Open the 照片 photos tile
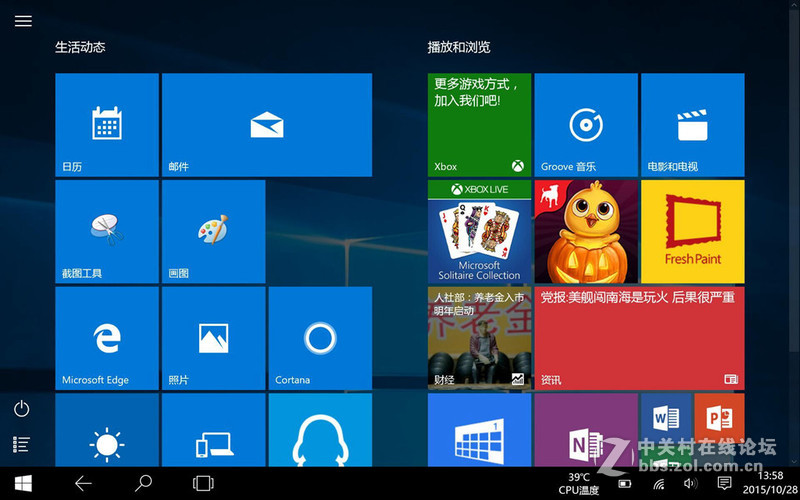800x500 pixels. (213, 338)
